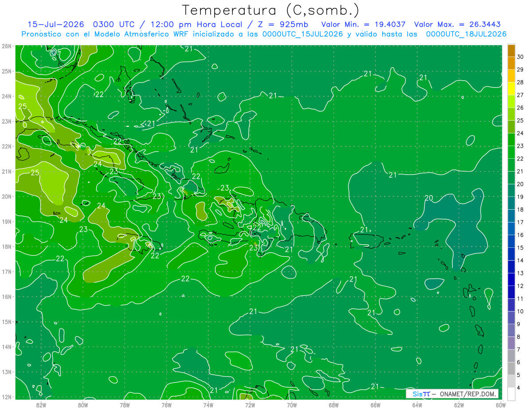Click the SisTT ONAMET/REP.DOM. logo box
This screenshot has width=532, height=411.
click(452, 394)
